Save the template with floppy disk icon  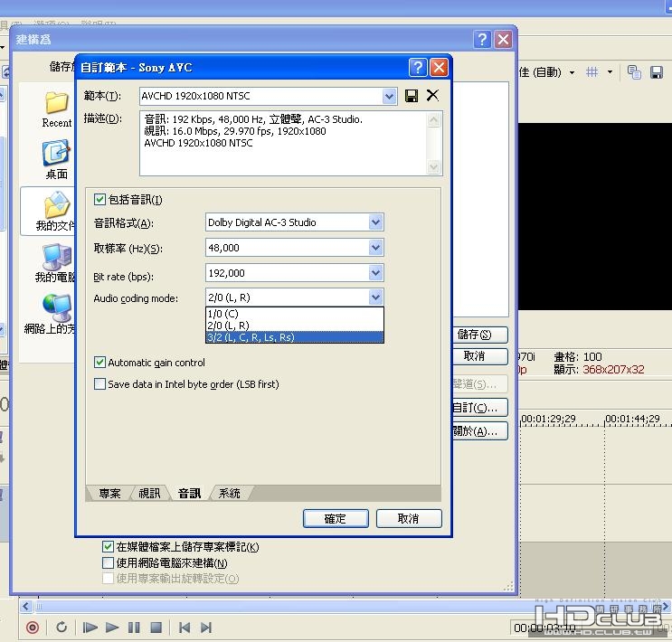point(412,96)
